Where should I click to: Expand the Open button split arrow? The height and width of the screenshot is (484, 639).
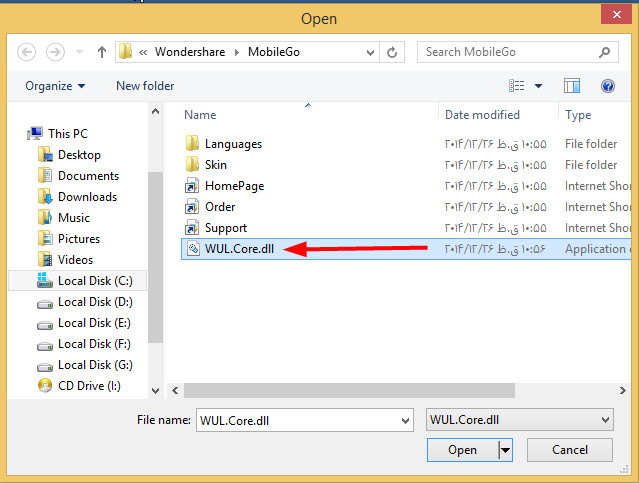[x=505, y=450]
